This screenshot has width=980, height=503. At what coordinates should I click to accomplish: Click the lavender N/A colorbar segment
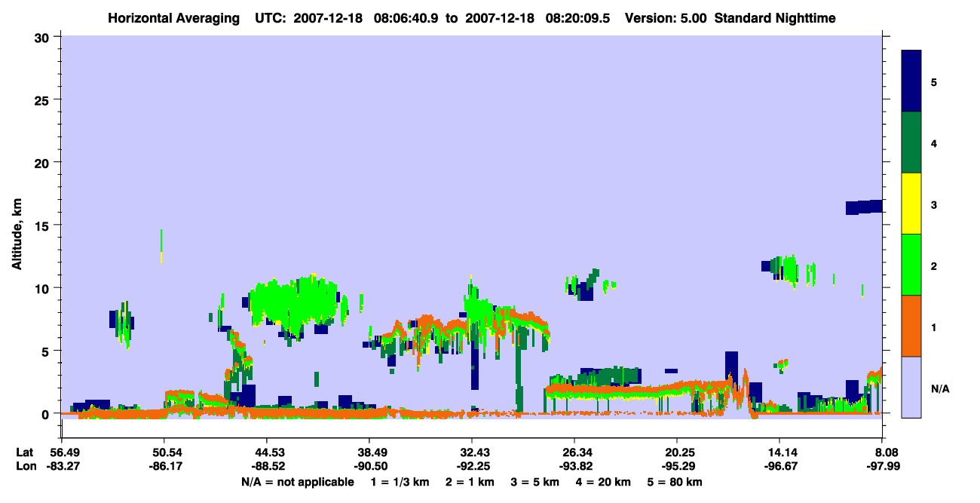(x=911, y=387)
